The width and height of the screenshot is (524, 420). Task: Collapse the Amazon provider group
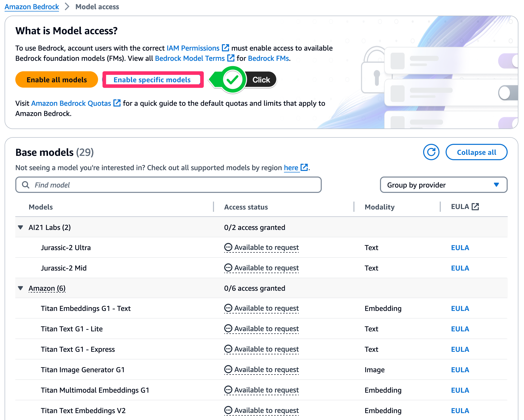pos(21,288)
